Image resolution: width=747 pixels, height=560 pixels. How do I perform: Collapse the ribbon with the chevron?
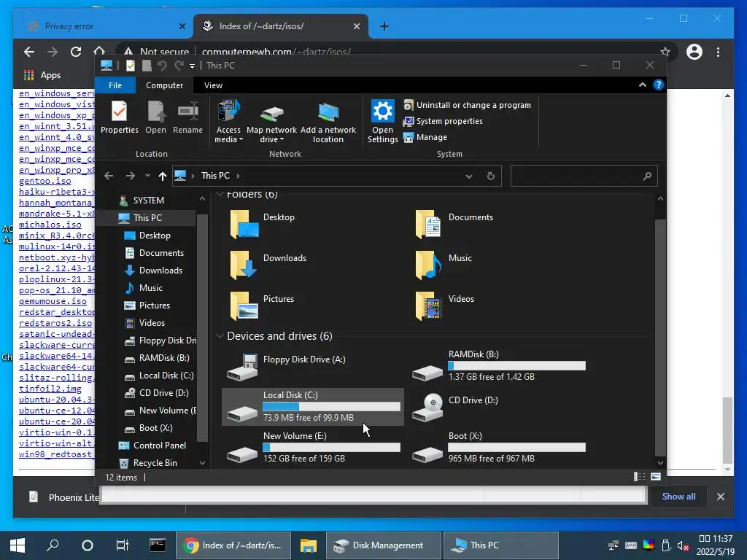click(x=642, y=85)
